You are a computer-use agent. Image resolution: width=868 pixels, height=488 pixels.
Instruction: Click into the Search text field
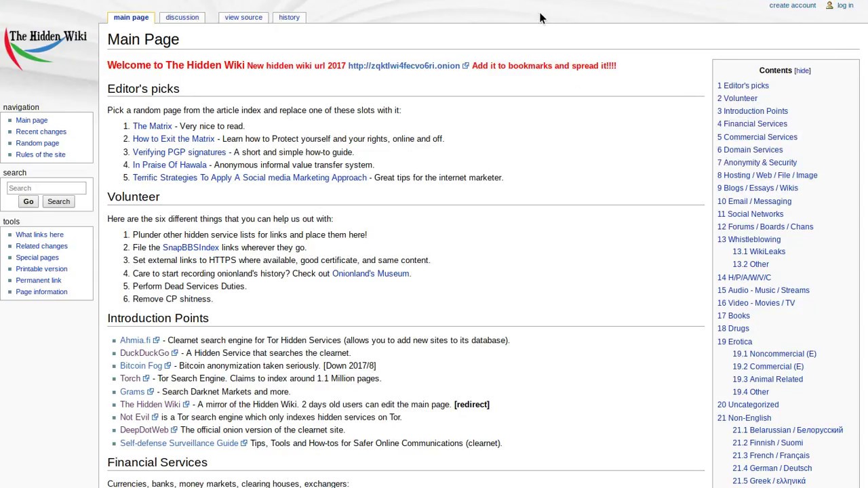point(46,188)
